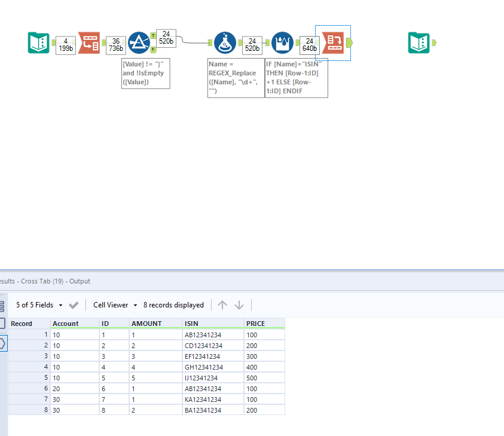
Task: Select the Cross Tab tool icon
Action: point(333,42)
